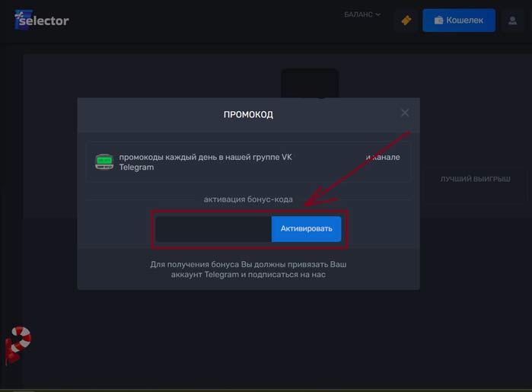This screenshot has height=392, width=532.
Task: Click the chevron arrow next to БАЛАНС
Action: 378,14
